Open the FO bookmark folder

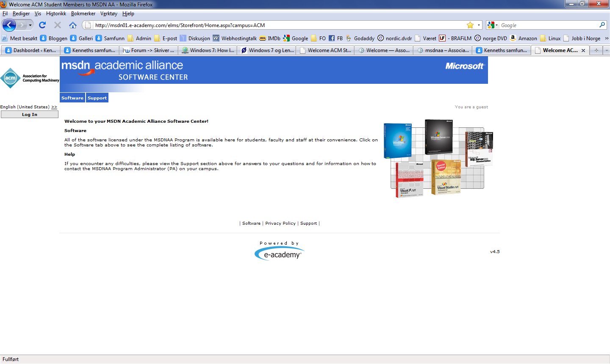(x=318, y=38)
